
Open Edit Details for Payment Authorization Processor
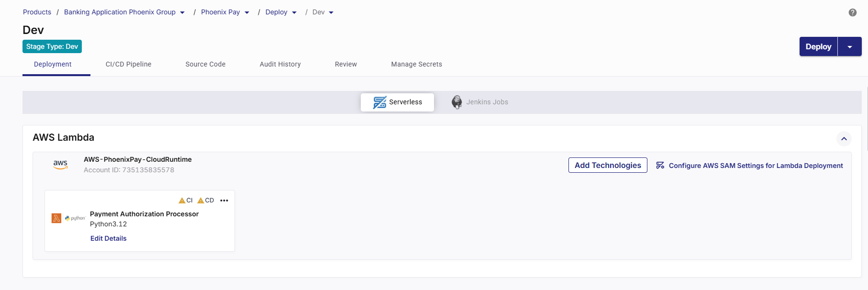[x=109, y=238]
